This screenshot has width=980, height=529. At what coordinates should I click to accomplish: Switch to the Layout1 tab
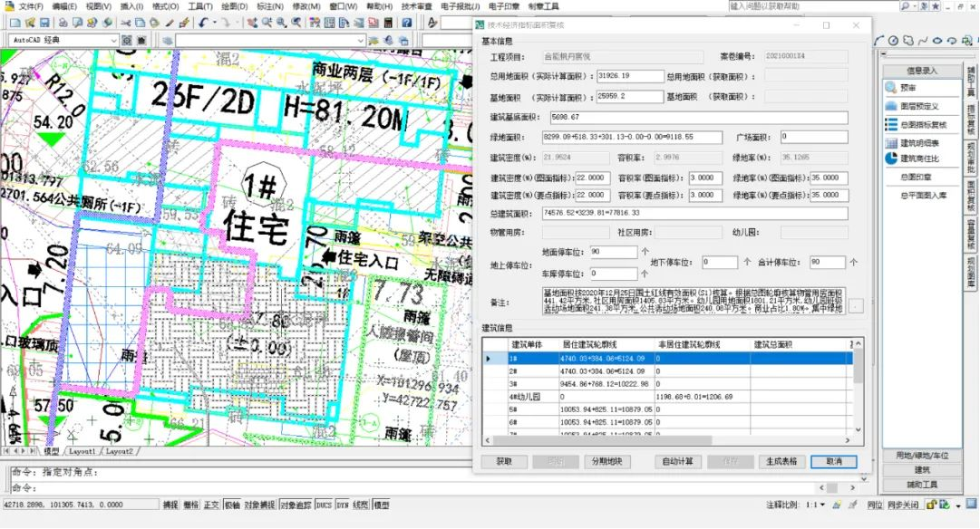tap(82, 450)
